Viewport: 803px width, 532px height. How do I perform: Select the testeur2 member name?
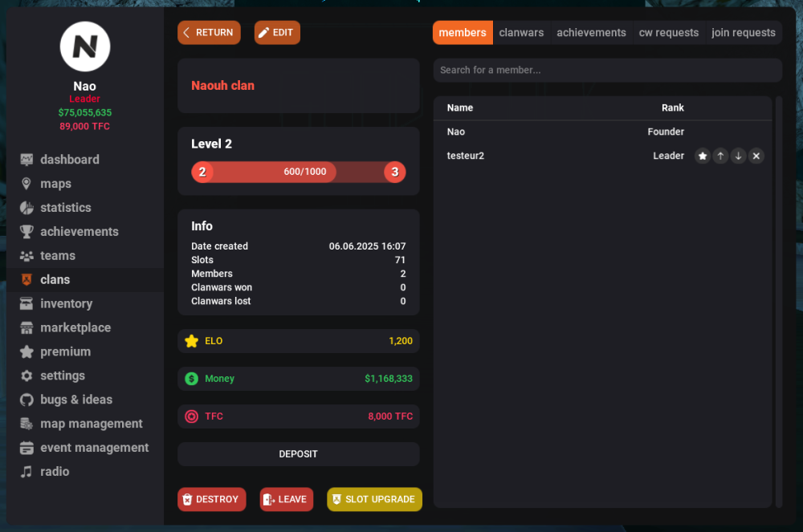point(466,156)
